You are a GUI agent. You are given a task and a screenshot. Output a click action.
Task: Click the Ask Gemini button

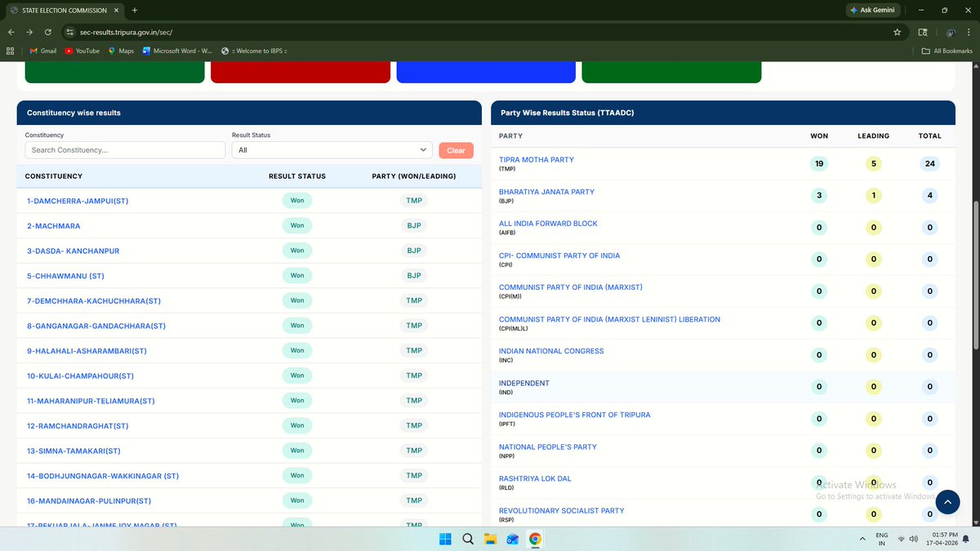(x=873, y=10)
